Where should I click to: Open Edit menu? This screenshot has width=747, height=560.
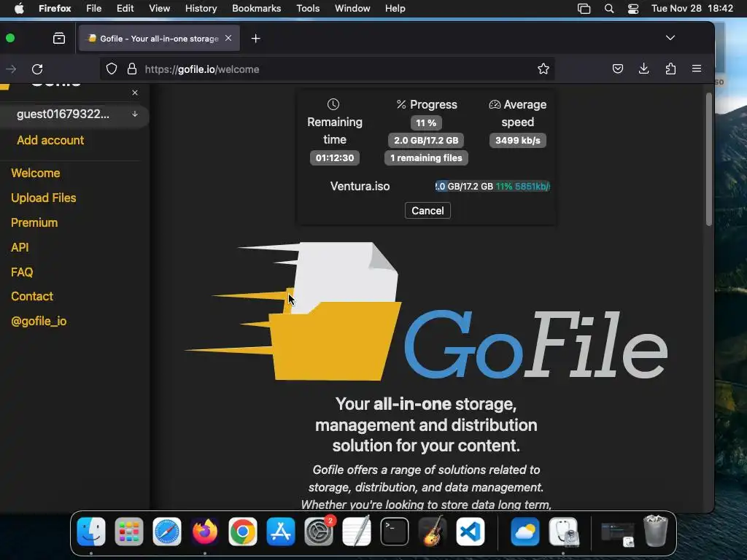point(125,8)
